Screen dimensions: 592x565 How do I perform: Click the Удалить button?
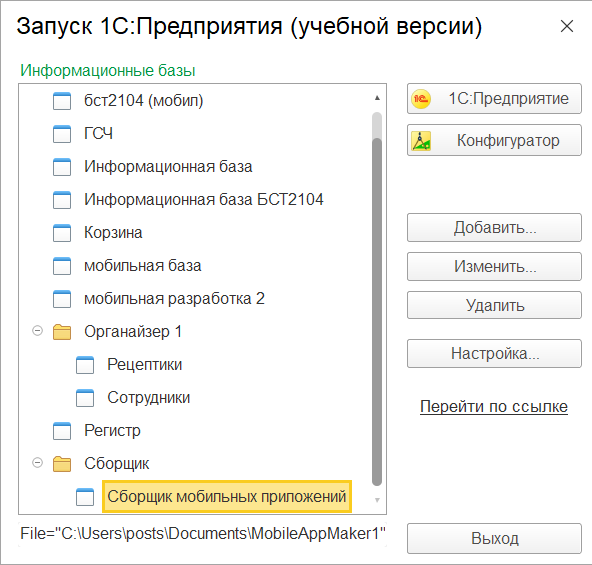494,305
